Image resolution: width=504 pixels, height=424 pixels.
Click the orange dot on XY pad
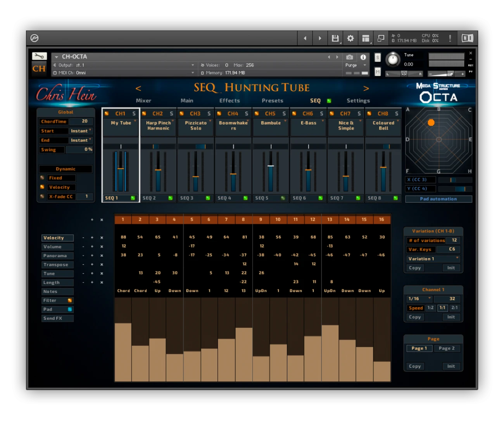click(x=431, y=123)
